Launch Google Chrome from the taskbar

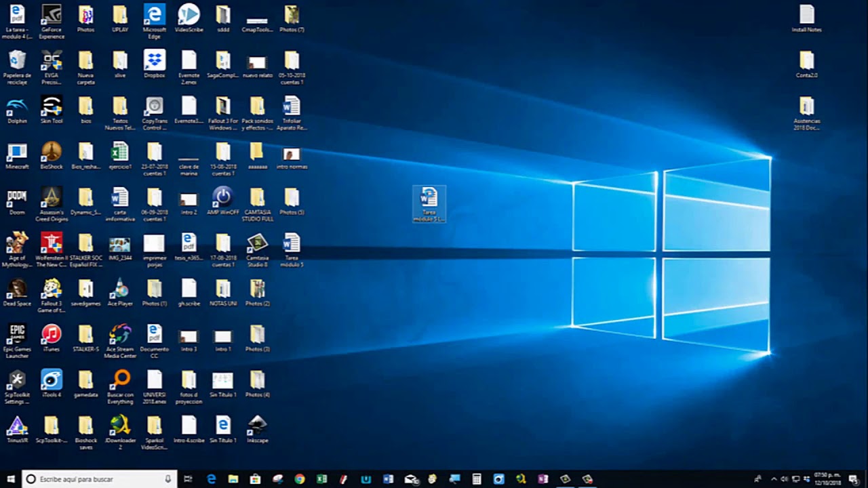click(x=300, y=479)
